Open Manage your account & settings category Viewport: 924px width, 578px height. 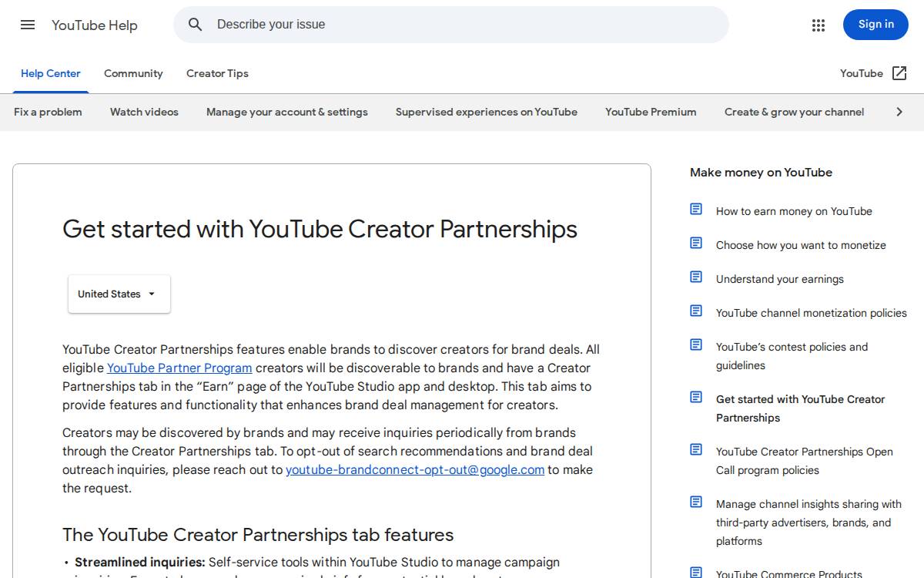pos(287,112)
